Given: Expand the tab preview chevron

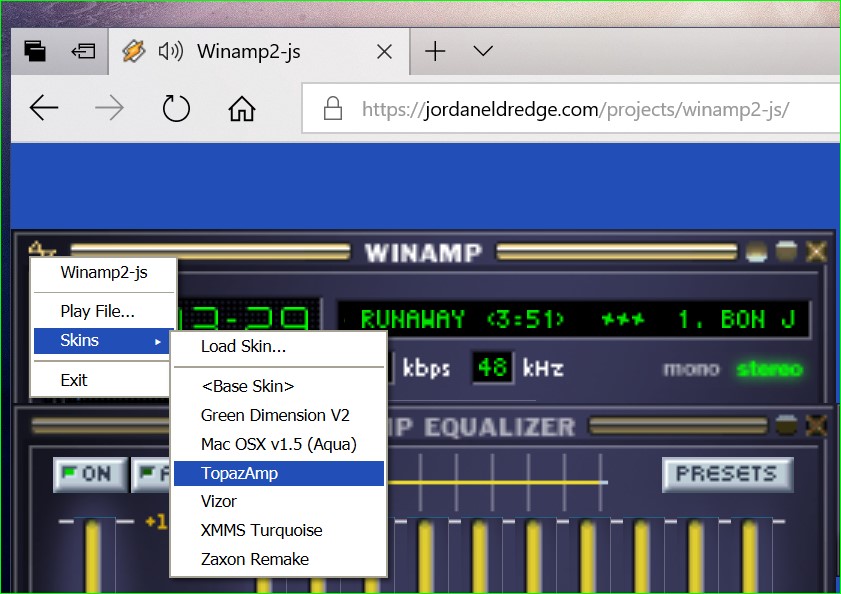Looking at the screenshot, I should 483,51.
